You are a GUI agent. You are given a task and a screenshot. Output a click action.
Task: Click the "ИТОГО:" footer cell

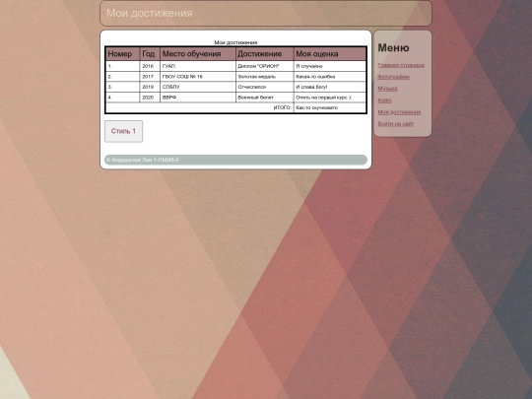pyautogui.click(x=199, y=107)
